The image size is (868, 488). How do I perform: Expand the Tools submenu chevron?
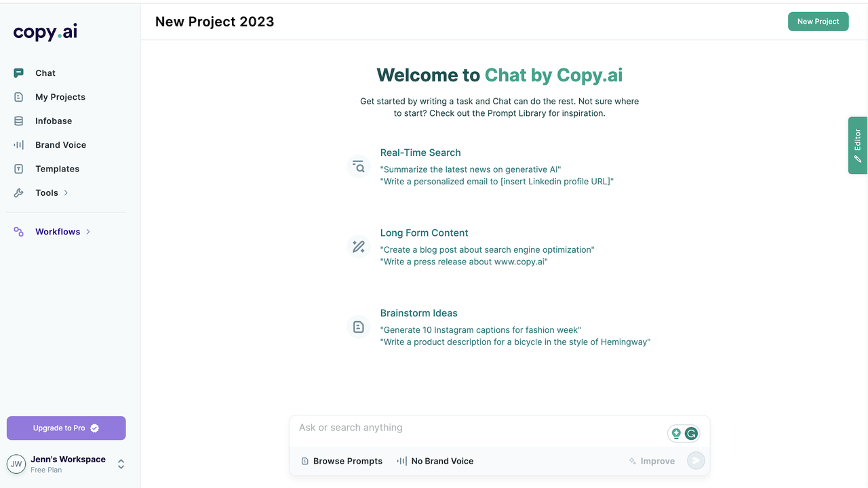tap(66, 193)
